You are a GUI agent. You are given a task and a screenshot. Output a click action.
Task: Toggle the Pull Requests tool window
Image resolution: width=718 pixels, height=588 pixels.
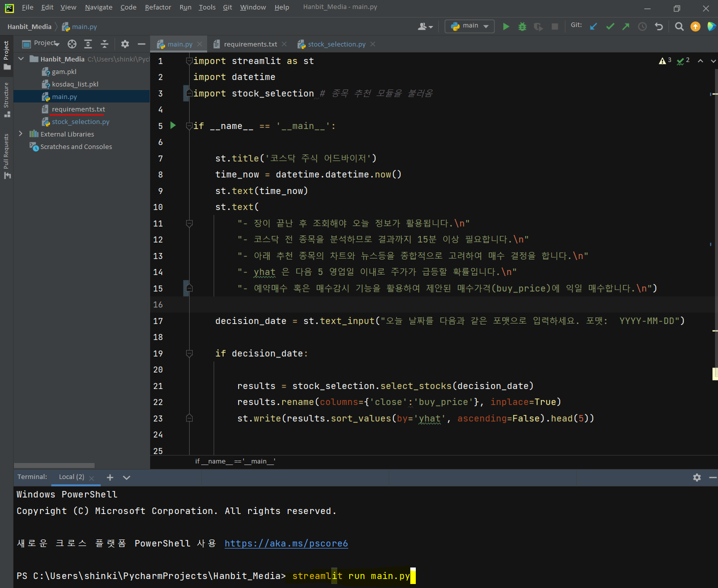pos(7,156)
